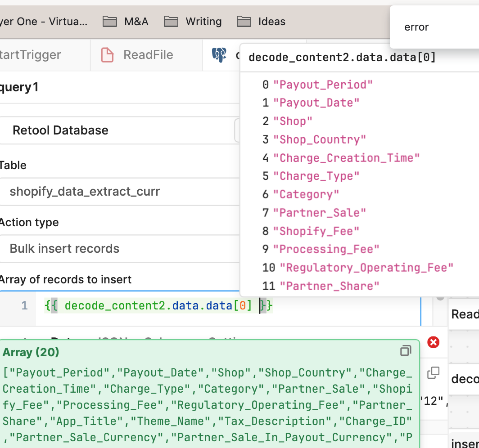479x448 pixels.
Task: Click the "Category" entry in preview
Action: click(306, 194)
